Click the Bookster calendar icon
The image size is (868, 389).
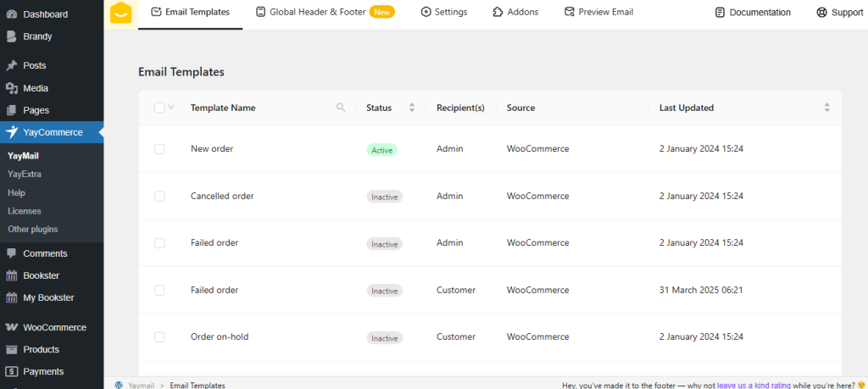coord(11,275)
